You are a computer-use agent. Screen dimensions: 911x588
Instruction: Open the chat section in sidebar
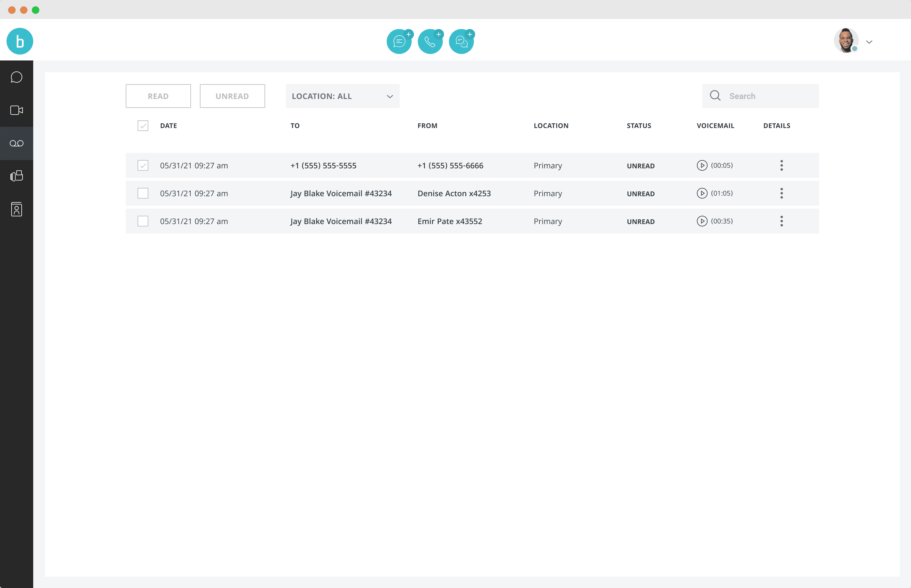tap(16, 77)
